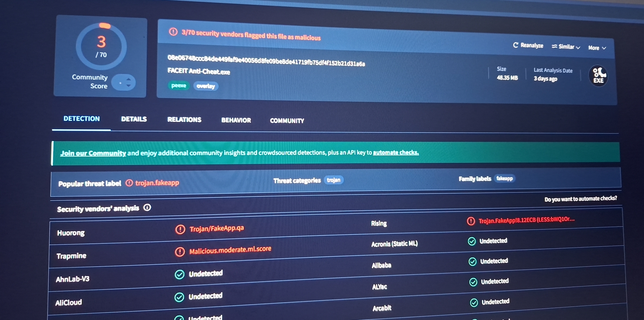Click the '3 days ago' analysis date
The width and height of the screenshot is (644, 320).
(545, 79)
